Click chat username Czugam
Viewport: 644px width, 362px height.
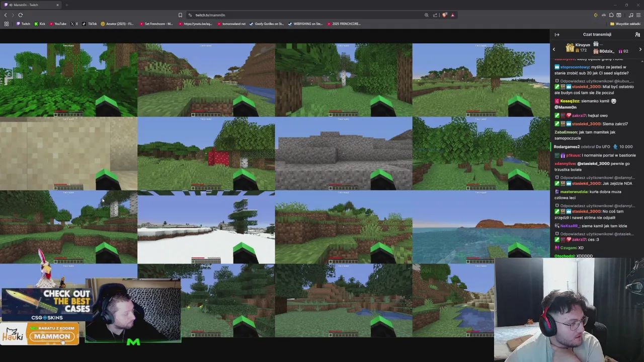pyautogui.click(x=569, y=248)
